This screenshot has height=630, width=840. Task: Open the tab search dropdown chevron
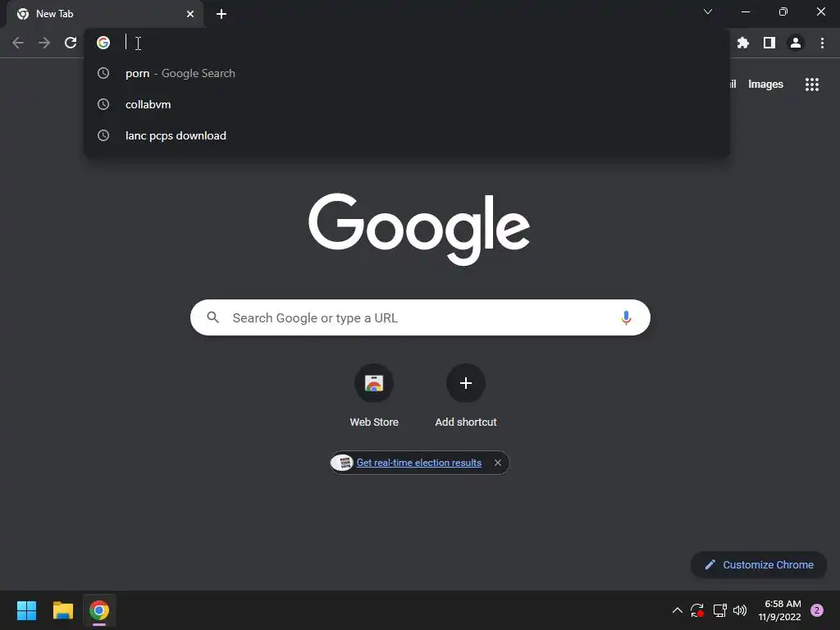[x=708, y=11]
